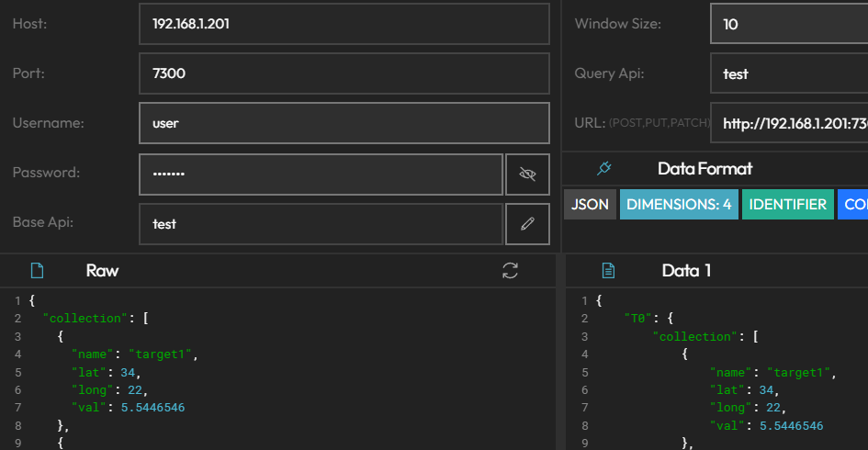Image resolution: width=868 pixels, height=450 pixels.
Task: Edit the Base Api text field
Action: pyautogui.click(x=320, y=223)
